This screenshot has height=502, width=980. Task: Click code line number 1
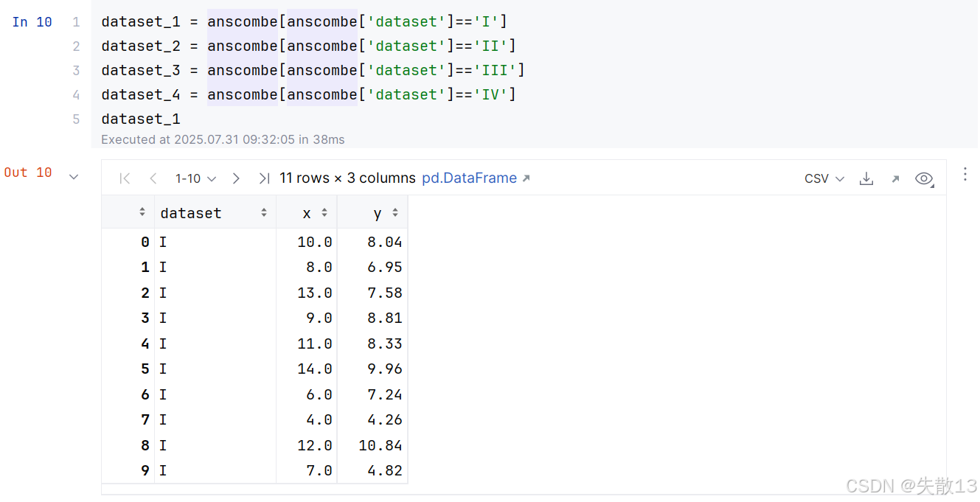click(x=76, y=22)
